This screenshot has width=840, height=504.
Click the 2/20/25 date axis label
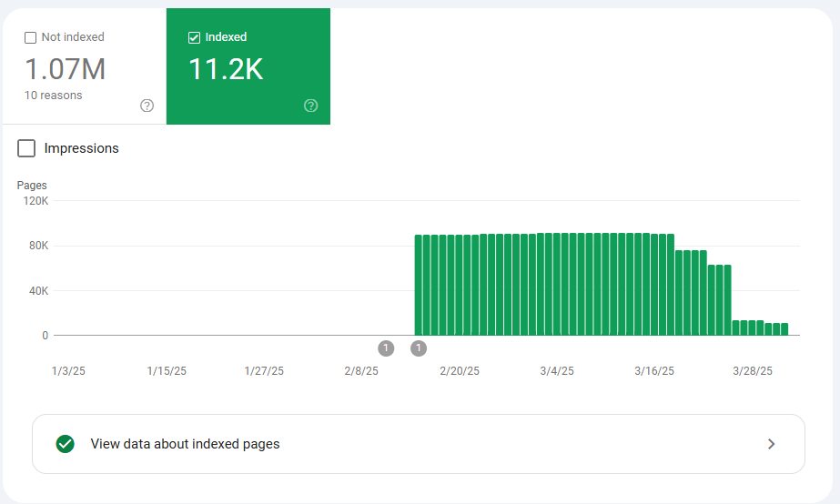(459, 370)
